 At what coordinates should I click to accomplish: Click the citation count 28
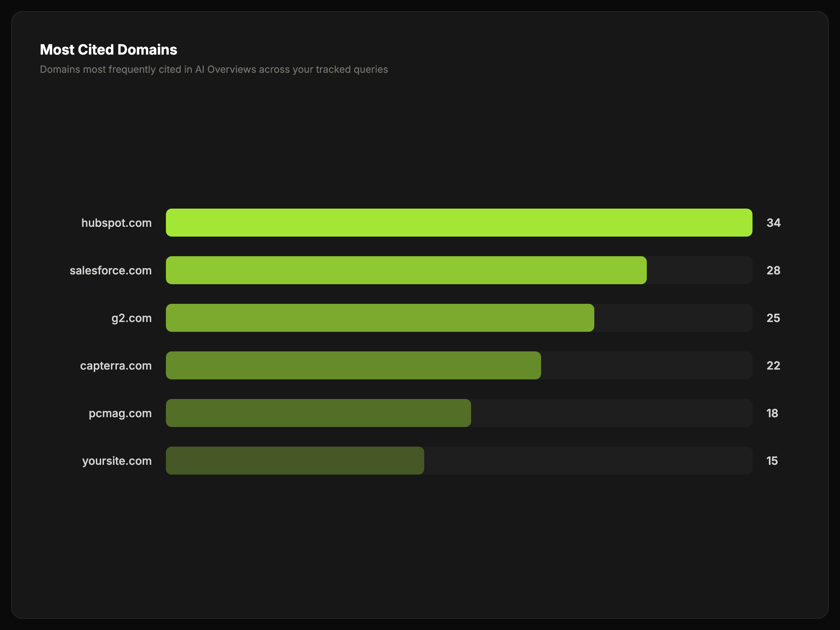(x=773, y=271)
